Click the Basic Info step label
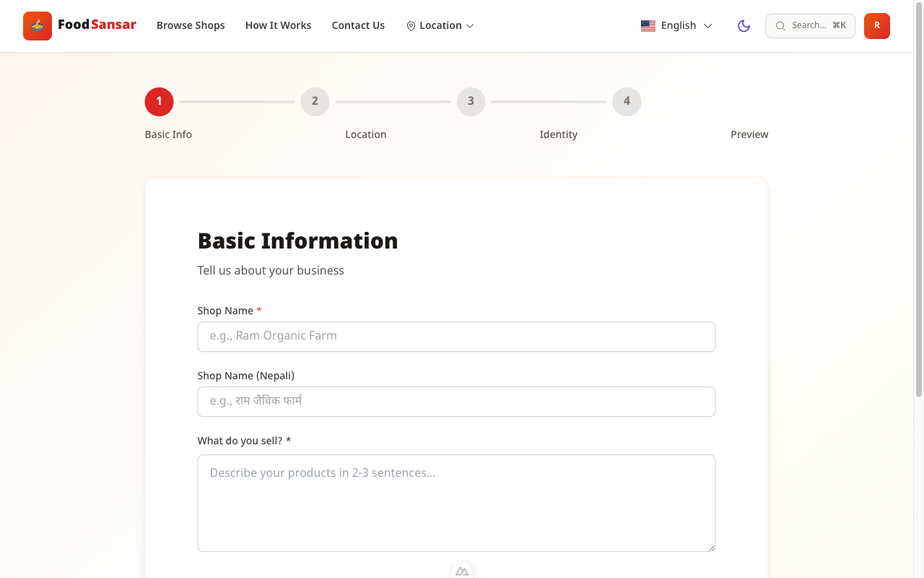Screen dimensions: 924x578 pos(168,134)
